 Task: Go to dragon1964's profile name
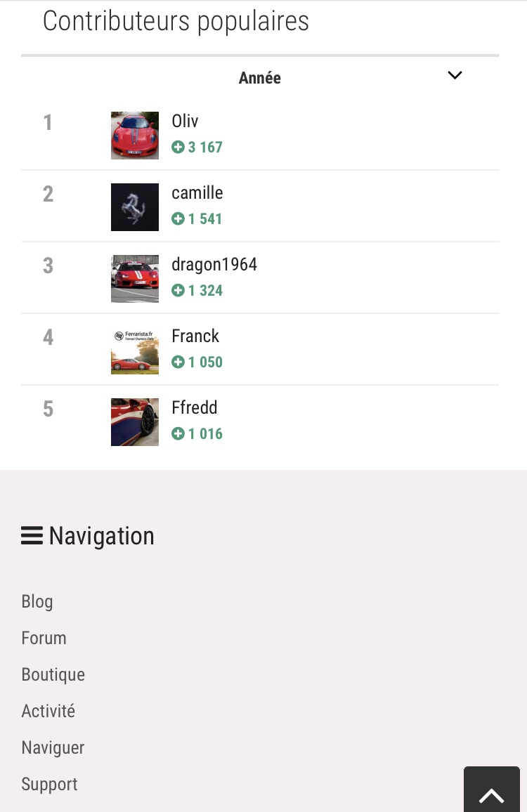[214, 265]
